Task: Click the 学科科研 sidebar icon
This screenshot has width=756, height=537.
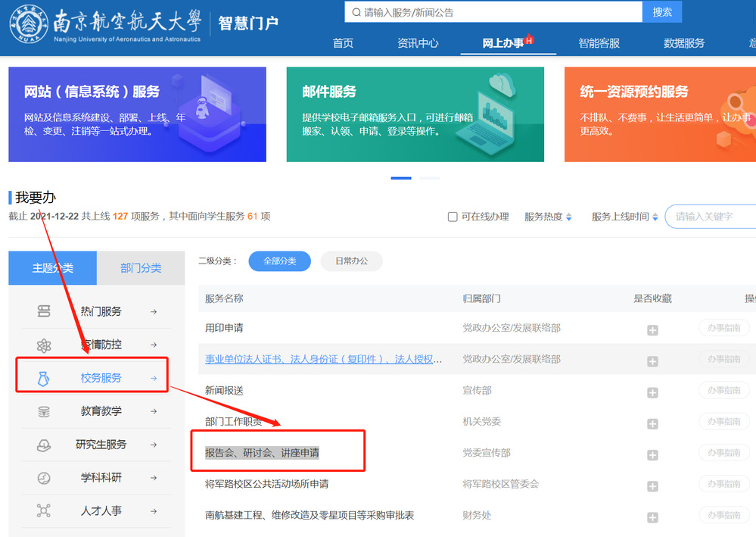Action: click(44, 478)
